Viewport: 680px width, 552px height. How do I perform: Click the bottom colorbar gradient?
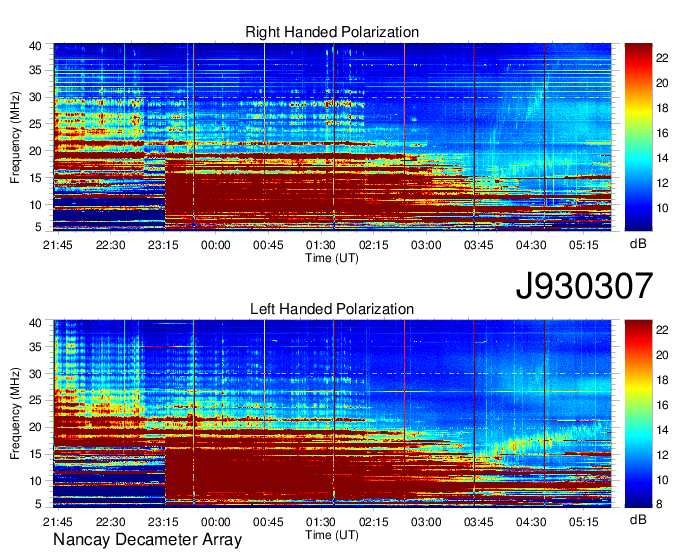[638, 414]
